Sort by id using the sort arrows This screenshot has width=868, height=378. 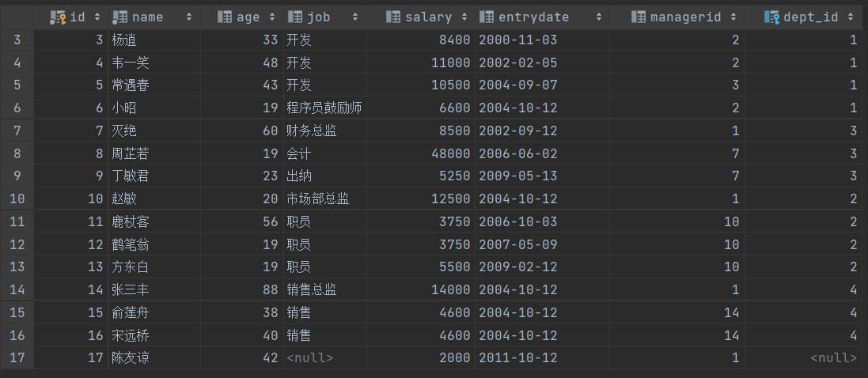[x=98, y=17]
